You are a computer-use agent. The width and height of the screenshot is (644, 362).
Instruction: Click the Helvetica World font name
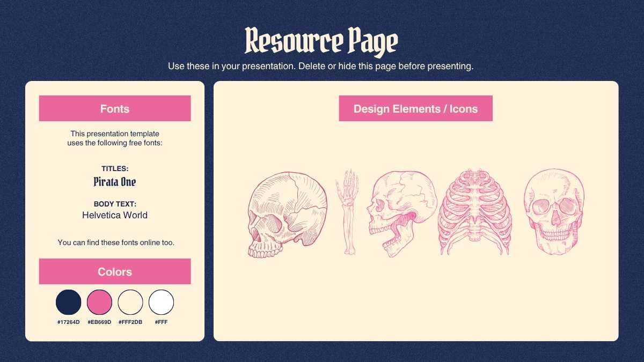pyautogui.click(x=115, y=215)
